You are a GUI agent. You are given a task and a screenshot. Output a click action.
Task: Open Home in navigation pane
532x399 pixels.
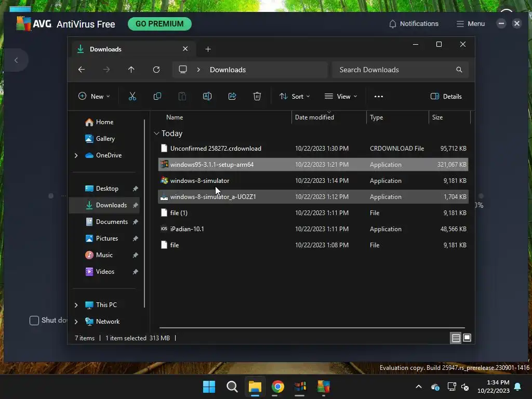pos(104,122)
